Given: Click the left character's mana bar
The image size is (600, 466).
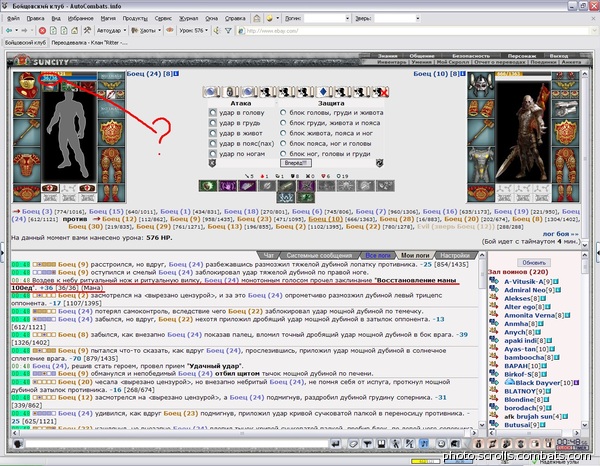Looking at the screenshot, I should [68, 78].
